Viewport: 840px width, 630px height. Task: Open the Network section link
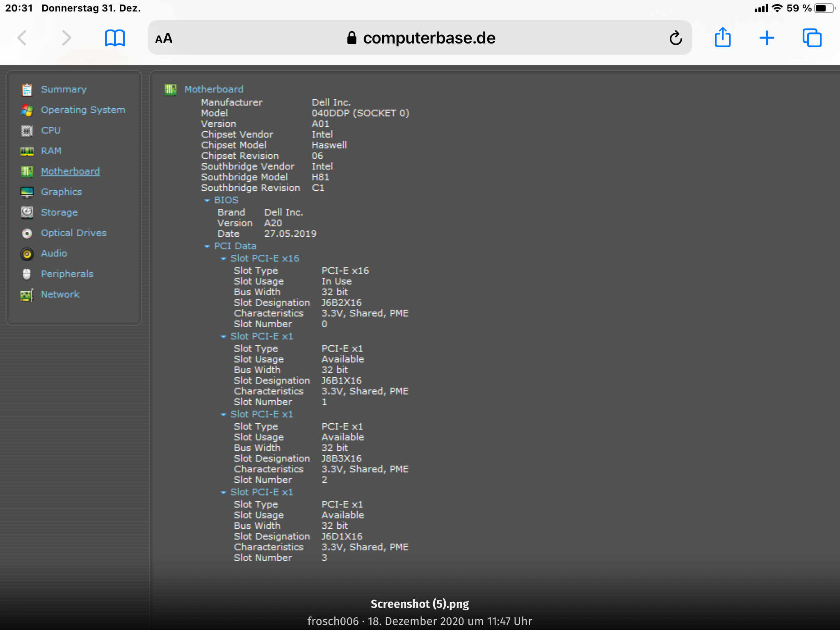click(x=60, y=294)
